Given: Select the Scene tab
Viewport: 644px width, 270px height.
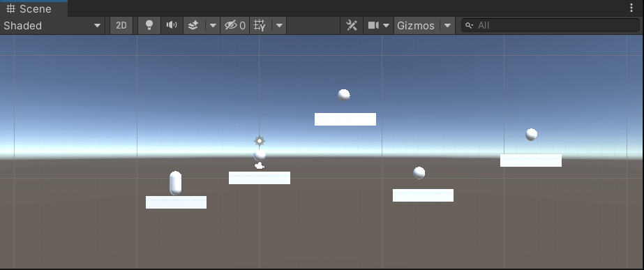Looking at the screenshot, I should coord(33,8).
